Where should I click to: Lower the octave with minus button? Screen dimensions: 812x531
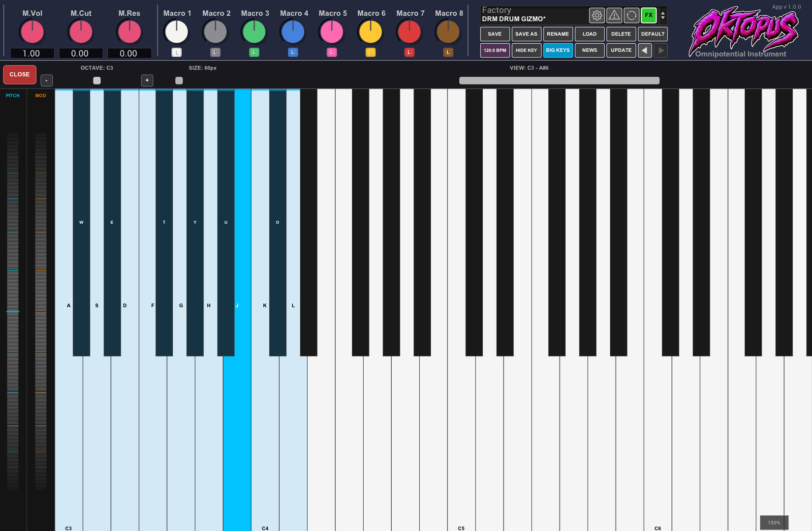46,81
